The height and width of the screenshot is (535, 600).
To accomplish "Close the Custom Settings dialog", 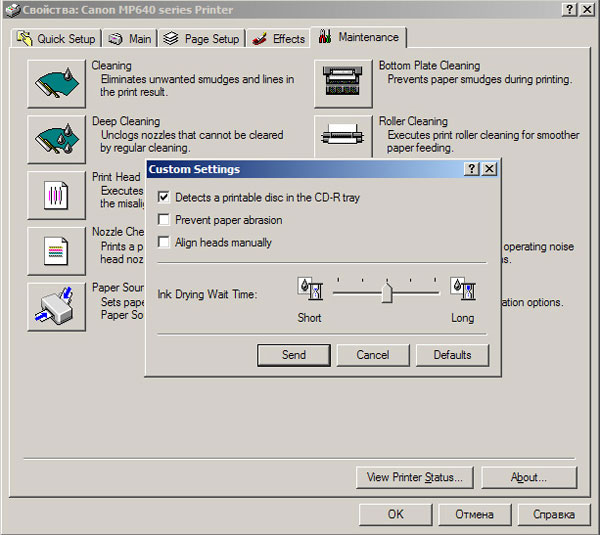I will 489,169.
